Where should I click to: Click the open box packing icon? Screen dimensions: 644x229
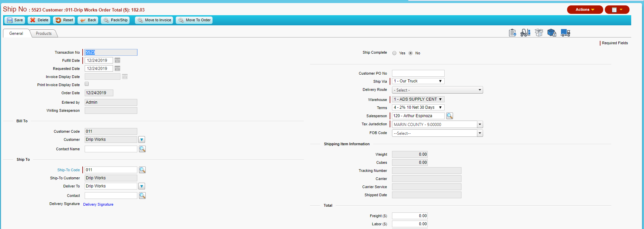click(x=539, y=33)
